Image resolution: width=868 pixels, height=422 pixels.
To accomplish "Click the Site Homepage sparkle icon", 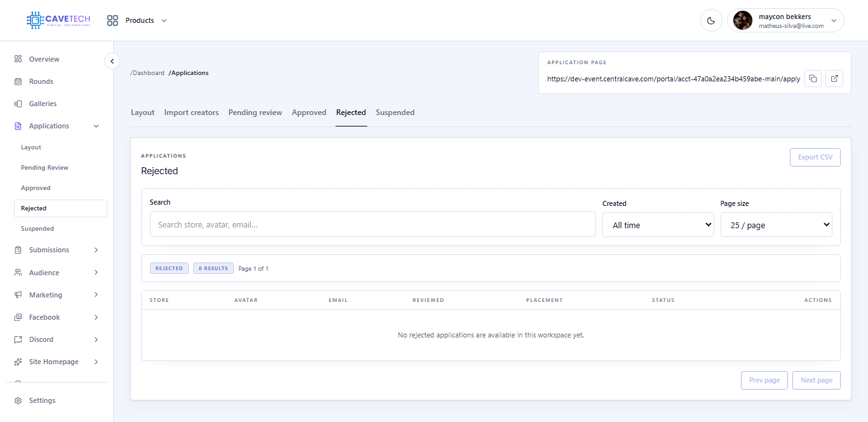I will point(18,362).
